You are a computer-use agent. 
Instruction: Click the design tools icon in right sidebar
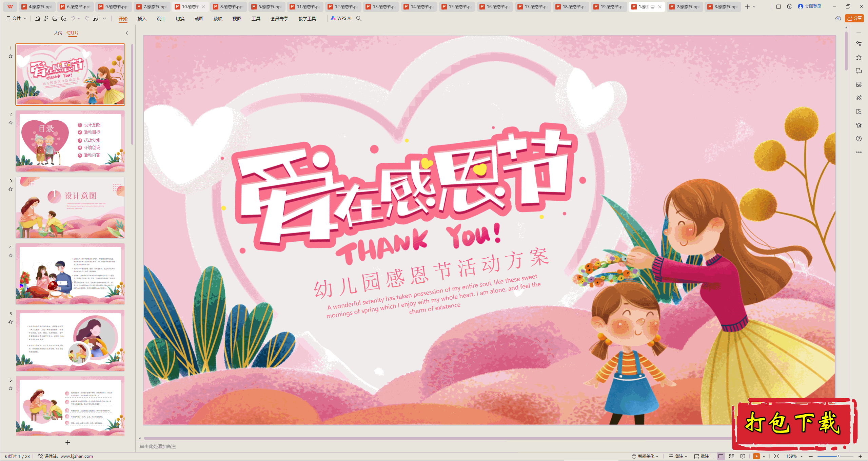859,98
